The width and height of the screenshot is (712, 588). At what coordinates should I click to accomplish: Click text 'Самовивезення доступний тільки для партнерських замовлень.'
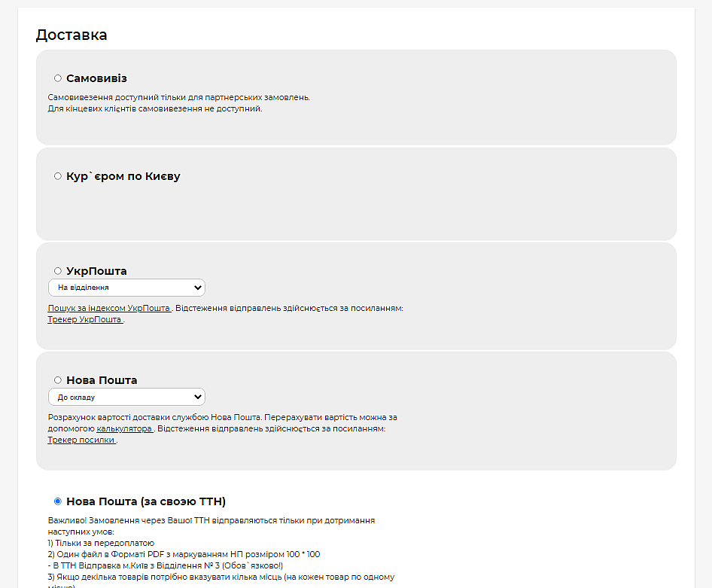(179, 97)
